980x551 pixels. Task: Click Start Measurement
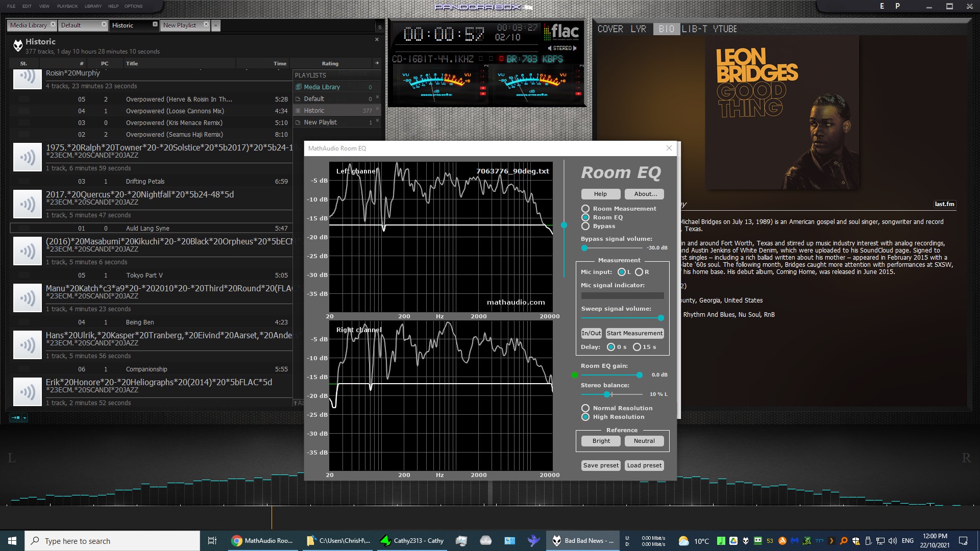coord(635,333)
